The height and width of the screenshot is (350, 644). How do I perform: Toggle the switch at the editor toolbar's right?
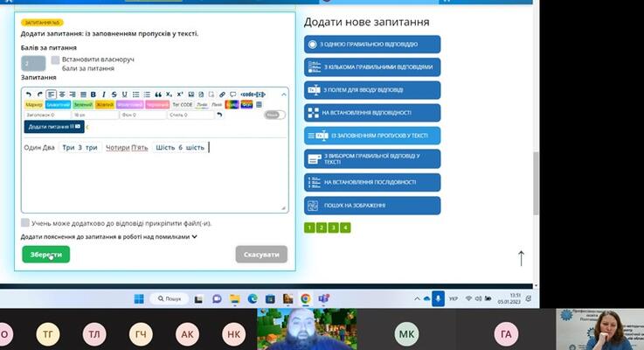pos(274,115)
